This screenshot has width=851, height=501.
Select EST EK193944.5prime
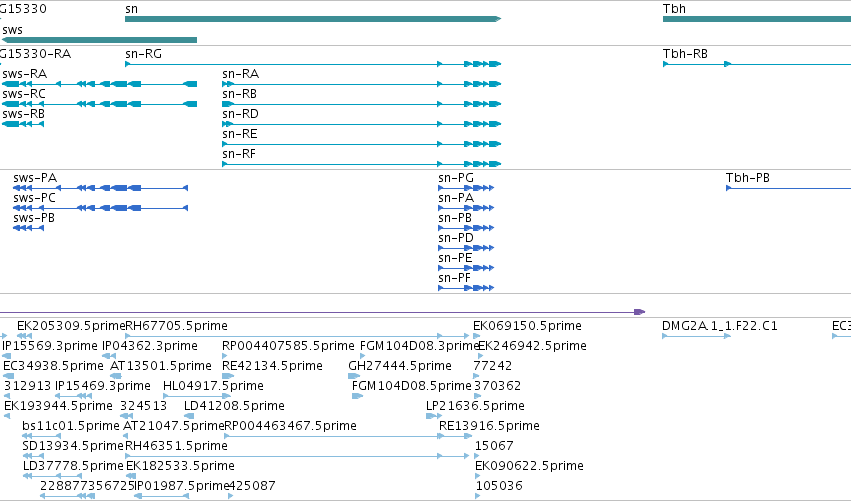(58, 406)
